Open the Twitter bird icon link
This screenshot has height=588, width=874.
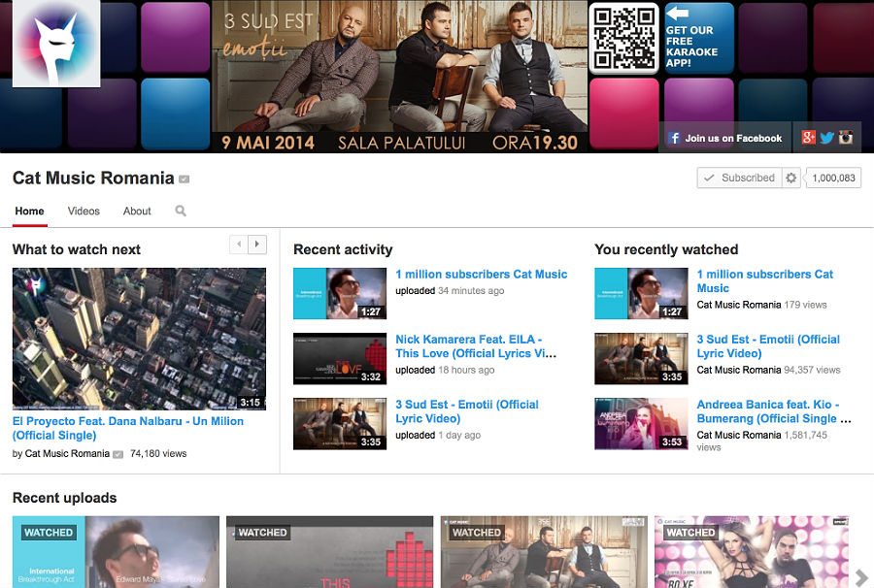click(x=826, y=137)
